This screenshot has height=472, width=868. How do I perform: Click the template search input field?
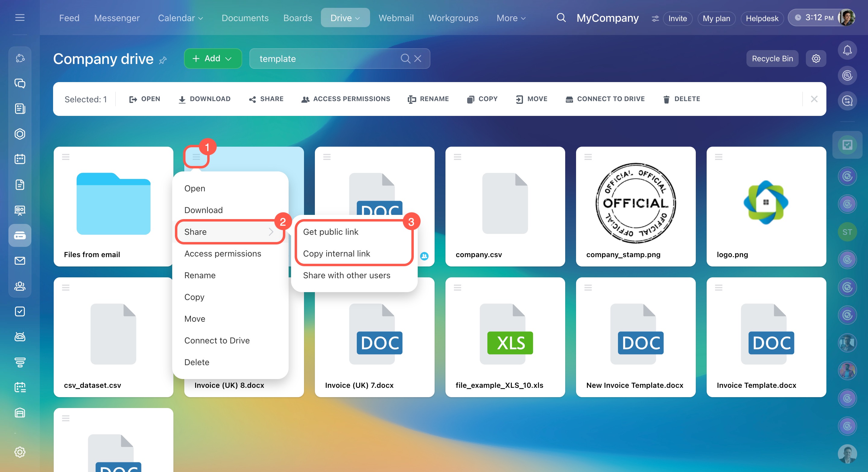(324, 59)
